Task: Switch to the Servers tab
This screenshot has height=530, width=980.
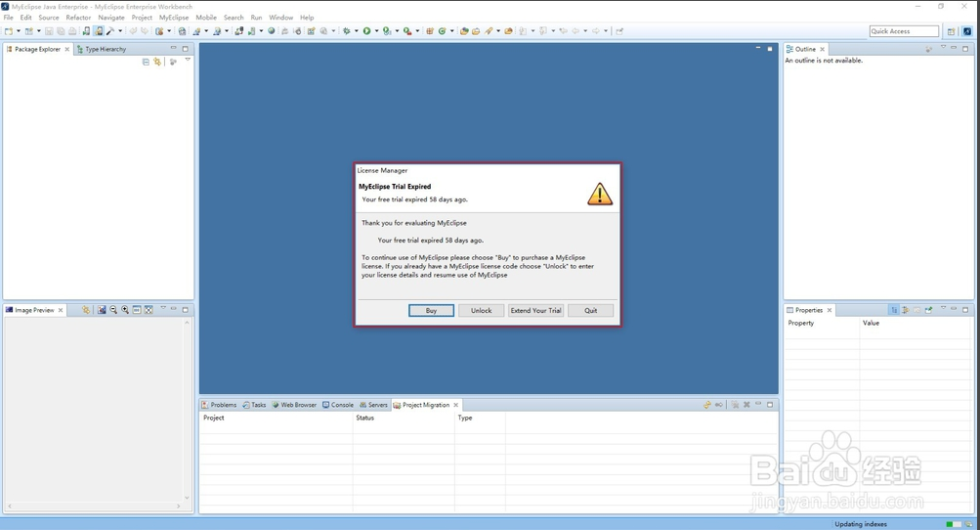Action: [x=374, y=405]
